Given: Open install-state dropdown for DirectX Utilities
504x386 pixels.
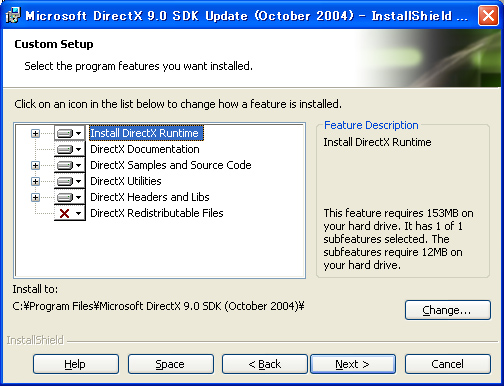Looking at the screenshot, I should (x=70, y=181).
